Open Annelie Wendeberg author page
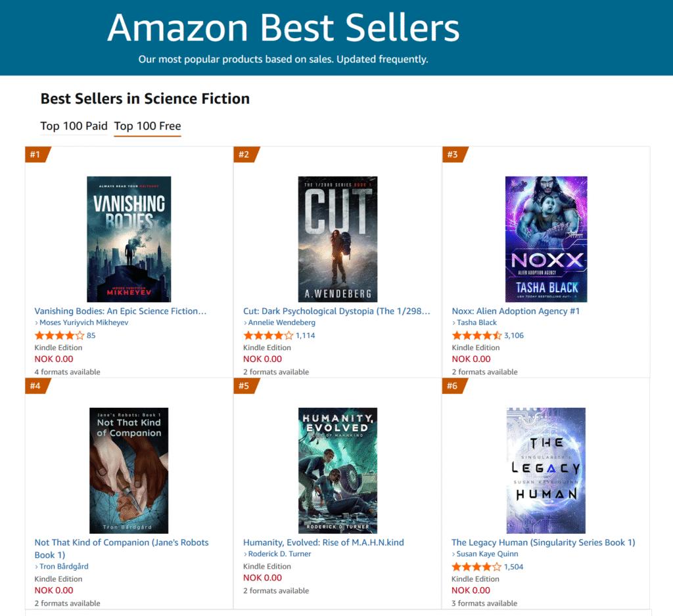This screenshot has height=616, width=673. pos(282,322)
